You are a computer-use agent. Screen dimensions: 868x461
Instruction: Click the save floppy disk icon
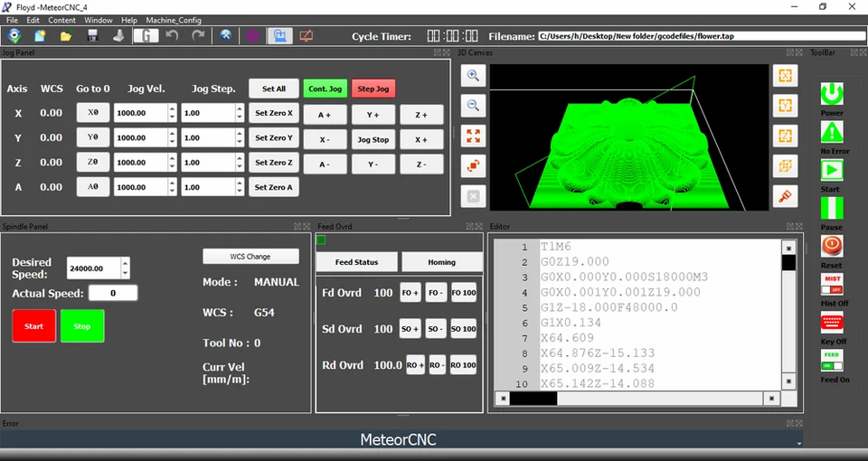click(92, 36)
